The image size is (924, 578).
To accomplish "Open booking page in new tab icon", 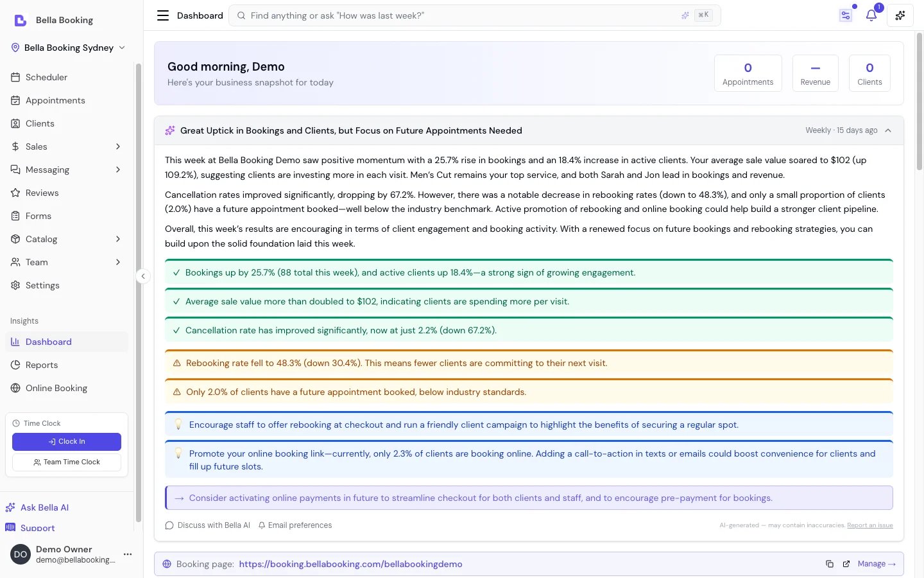I will [846, 564].
